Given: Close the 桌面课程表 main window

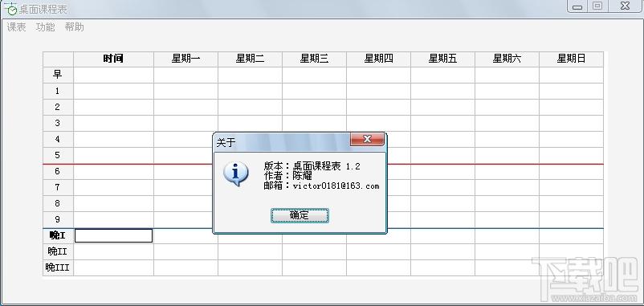Looking at the screenshot, I should pos(626,6).
